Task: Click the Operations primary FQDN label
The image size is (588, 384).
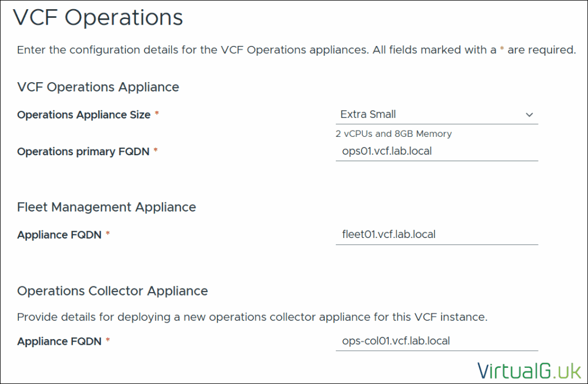Action: click(x=83, y=152)
